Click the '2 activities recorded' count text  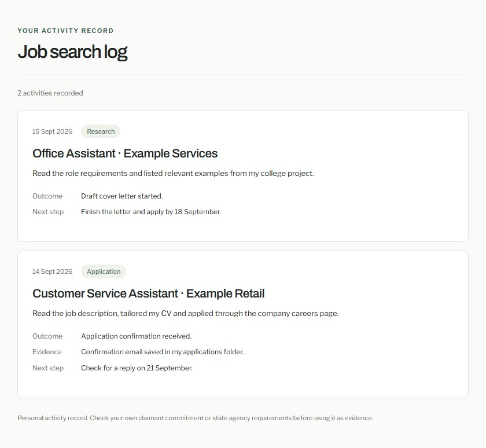pyautogui.click(x=50, y=93)
